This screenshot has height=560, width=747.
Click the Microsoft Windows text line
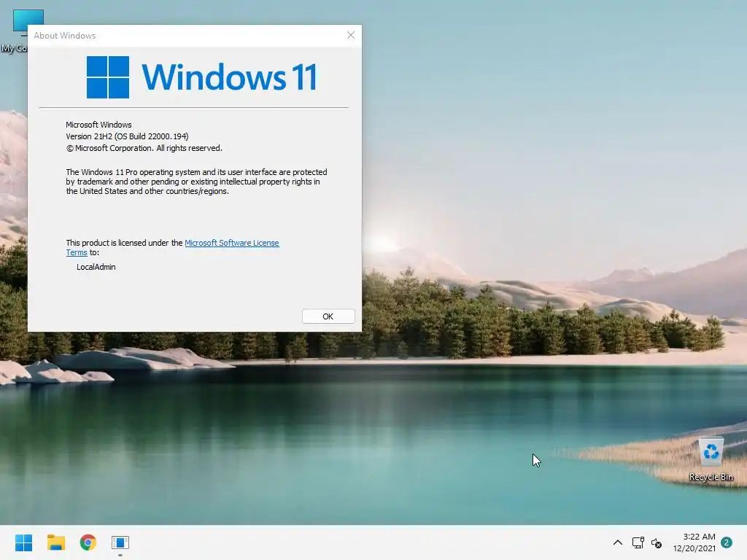tap(98, 125)
